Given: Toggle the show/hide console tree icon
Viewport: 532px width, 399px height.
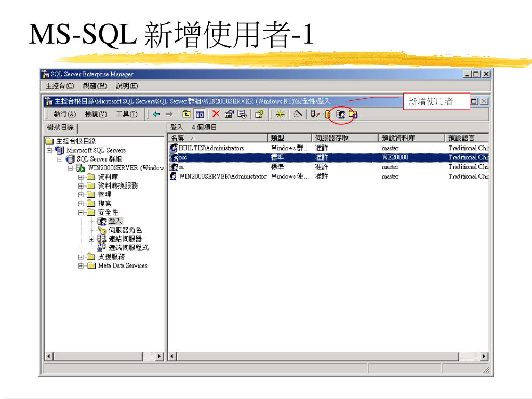Looking at the screenshot, I should [199, 114].
